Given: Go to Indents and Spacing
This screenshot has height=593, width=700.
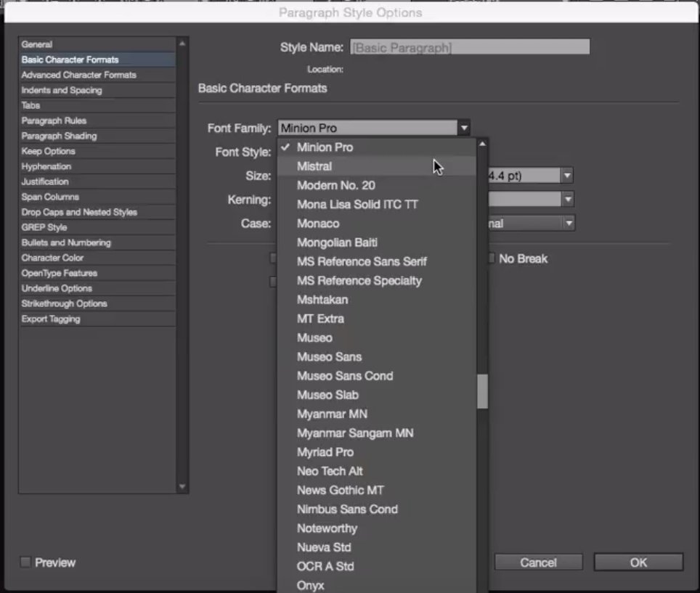Looking at the screenshot, I should tap(97, 90).
